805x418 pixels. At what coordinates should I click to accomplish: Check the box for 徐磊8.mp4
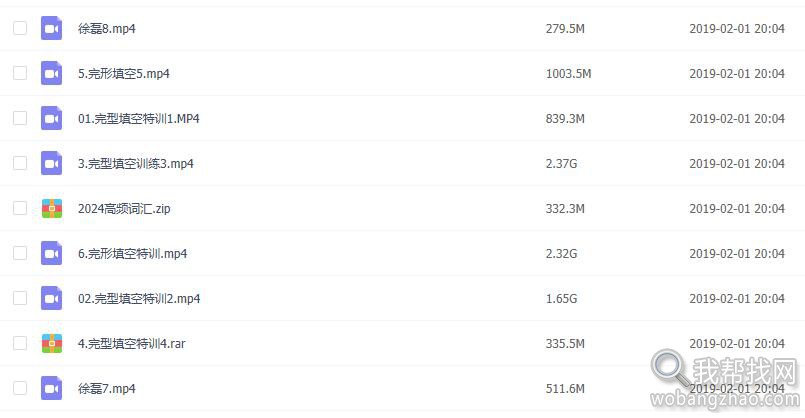pos(20,28)
